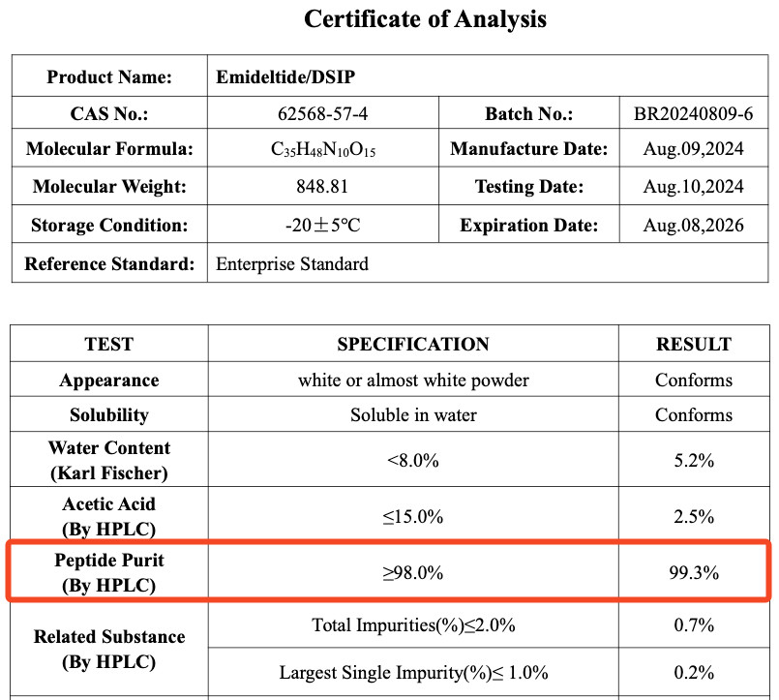Select largest single impurity result 0.2%

pos(694,673)
